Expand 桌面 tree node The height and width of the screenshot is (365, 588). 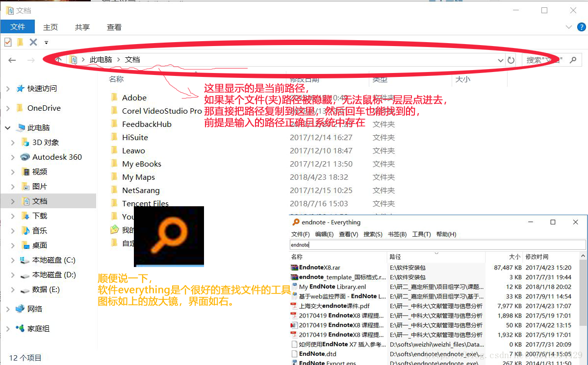tap(13, 245)
